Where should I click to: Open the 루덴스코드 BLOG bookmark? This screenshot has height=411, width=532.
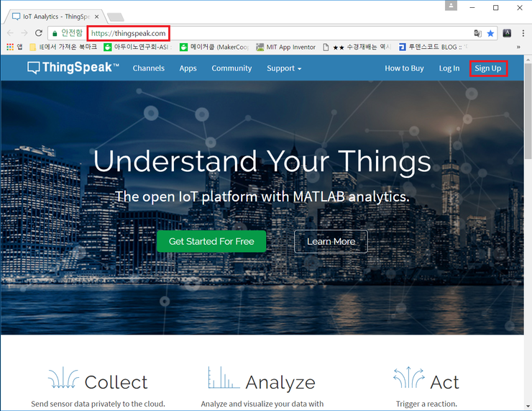[433, 47]
